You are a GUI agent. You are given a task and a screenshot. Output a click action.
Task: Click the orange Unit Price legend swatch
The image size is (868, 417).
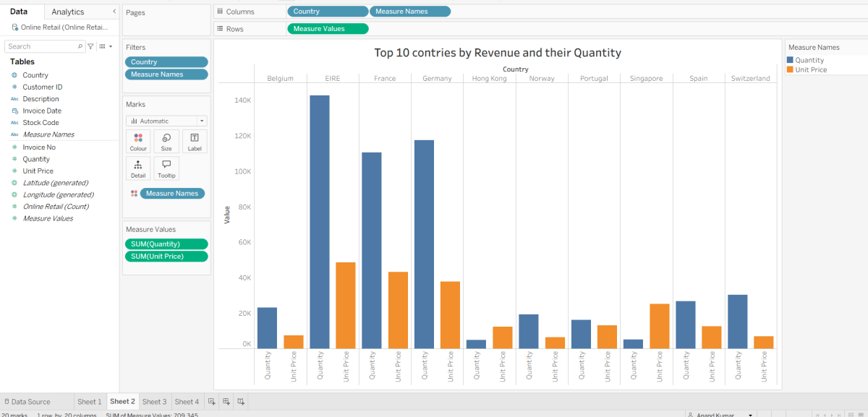(x=791, y=70)
